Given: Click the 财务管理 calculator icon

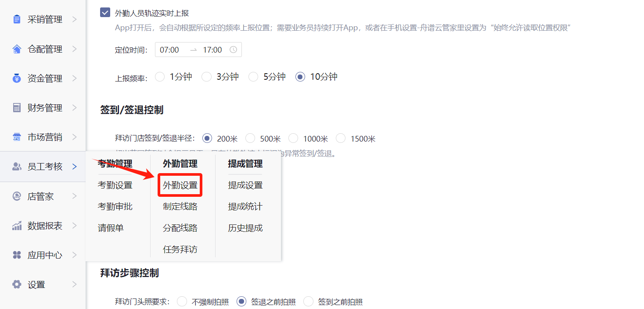Looking at the screenshot, I should pyautogui.click(x=17, y=108).
